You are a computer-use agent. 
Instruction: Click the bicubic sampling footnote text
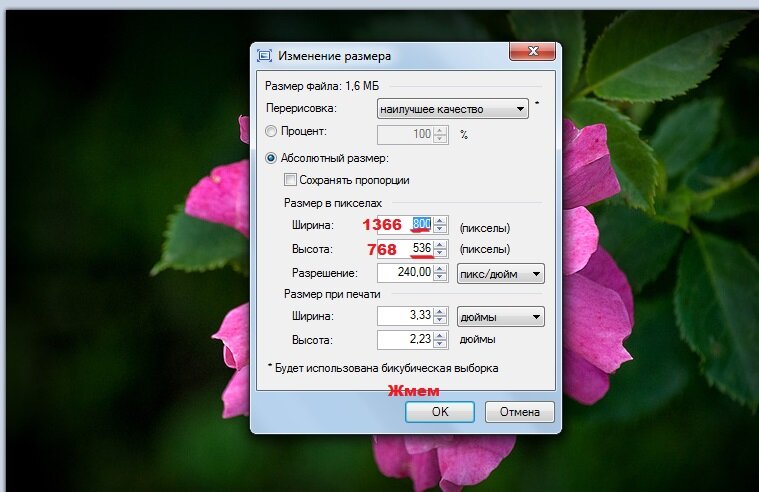(383, 368)
